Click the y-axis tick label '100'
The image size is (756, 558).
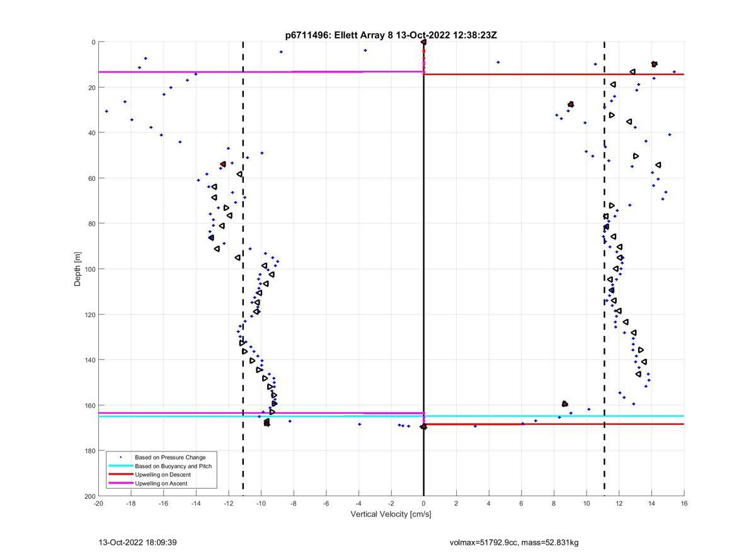pyautogui.click(x=89, y=269)
